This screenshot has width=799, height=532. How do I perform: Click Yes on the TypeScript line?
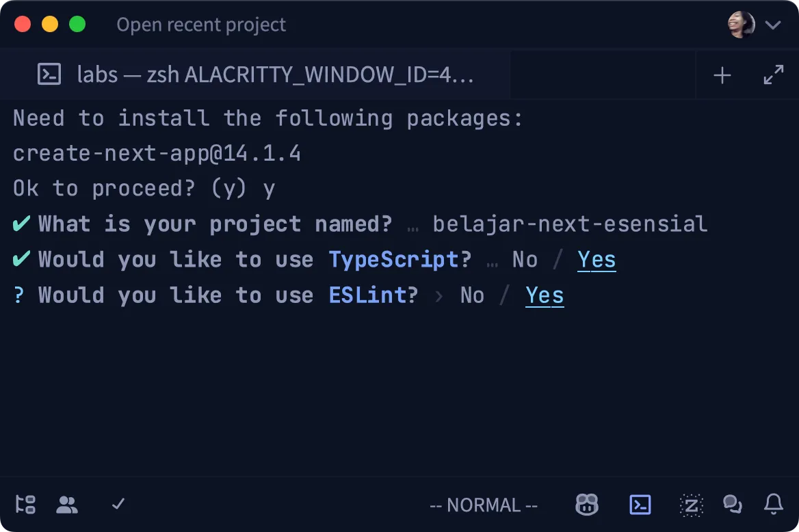tap(597, 260)
